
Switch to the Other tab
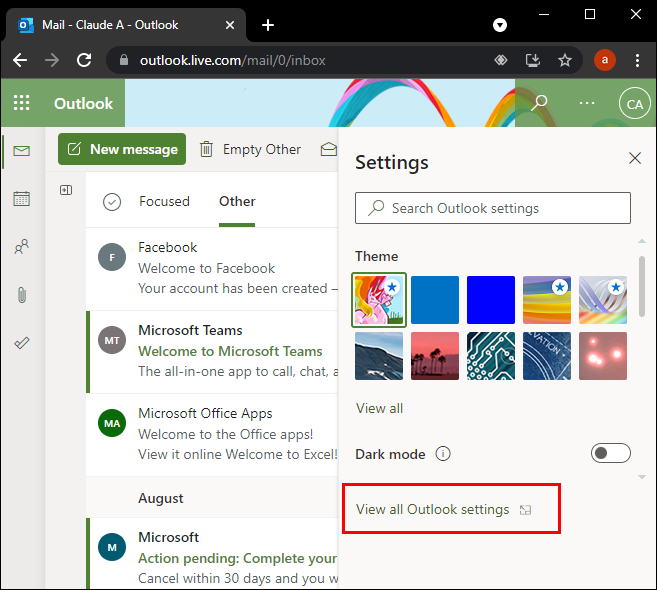[x=237, y=202]
